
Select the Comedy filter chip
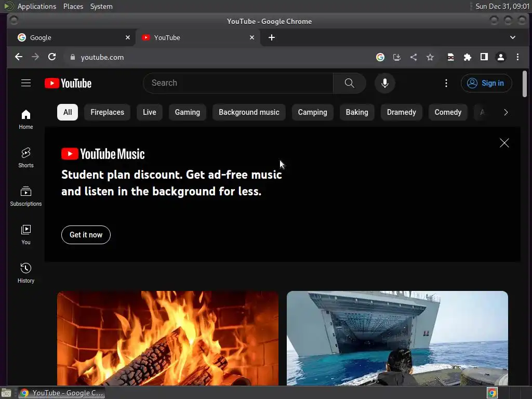click(448, 112)
